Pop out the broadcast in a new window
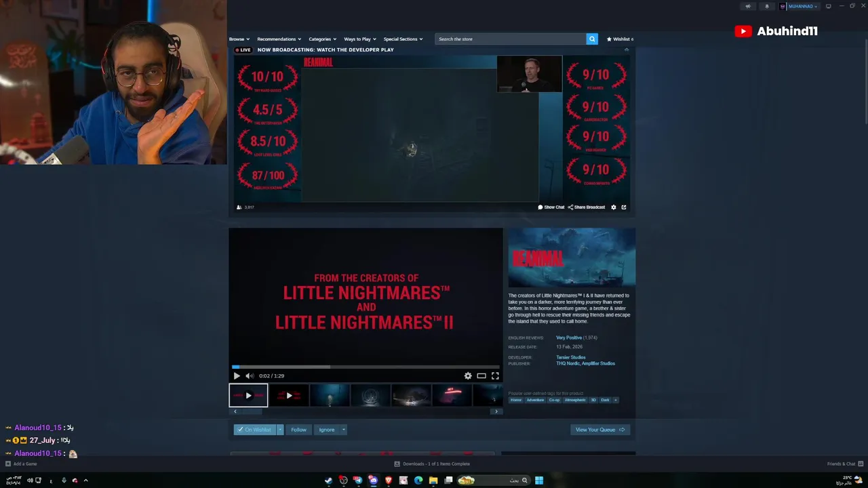868x488 pixels. point(624,207)
